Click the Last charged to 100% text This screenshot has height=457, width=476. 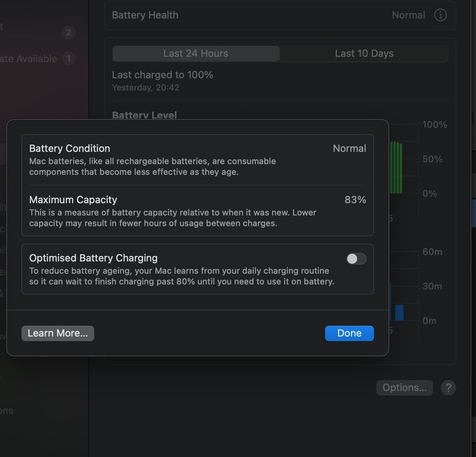[x=163, y=74]
